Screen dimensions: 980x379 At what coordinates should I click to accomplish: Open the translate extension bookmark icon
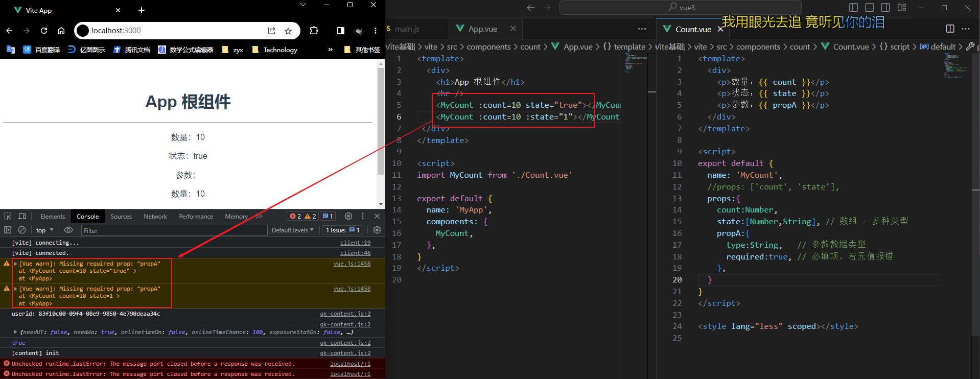10,50
